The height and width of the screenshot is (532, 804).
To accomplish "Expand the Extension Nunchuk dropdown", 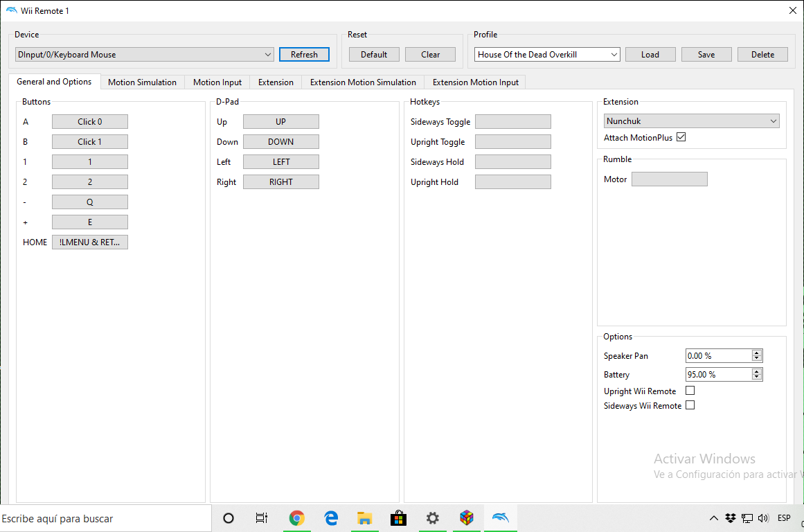I will pos(691,121).
